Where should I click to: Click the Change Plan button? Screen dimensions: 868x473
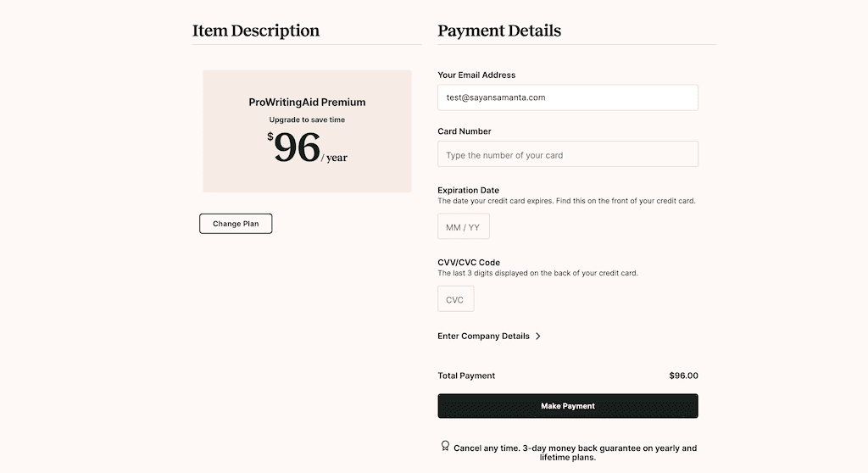[236, 224]
